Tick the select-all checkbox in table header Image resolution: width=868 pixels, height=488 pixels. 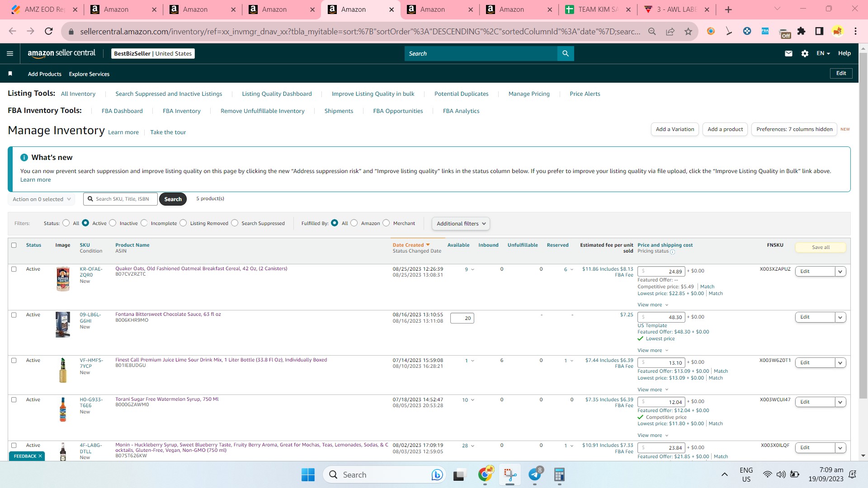click(x=14, y=245)
